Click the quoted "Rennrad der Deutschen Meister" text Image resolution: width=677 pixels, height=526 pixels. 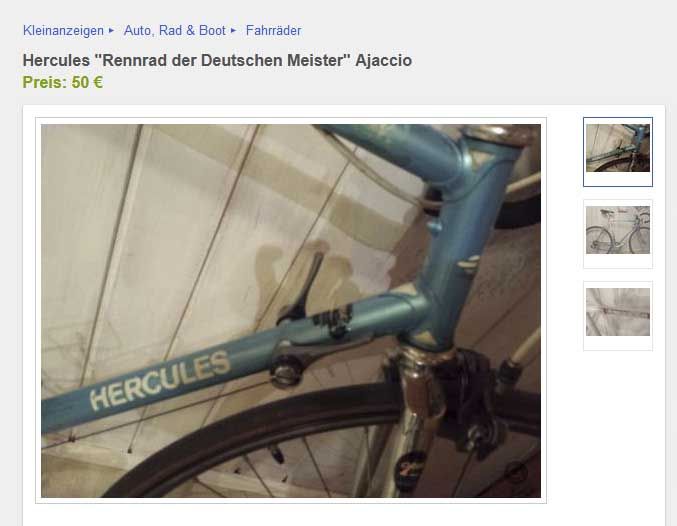pyautogui.click(x=222, y=60)
